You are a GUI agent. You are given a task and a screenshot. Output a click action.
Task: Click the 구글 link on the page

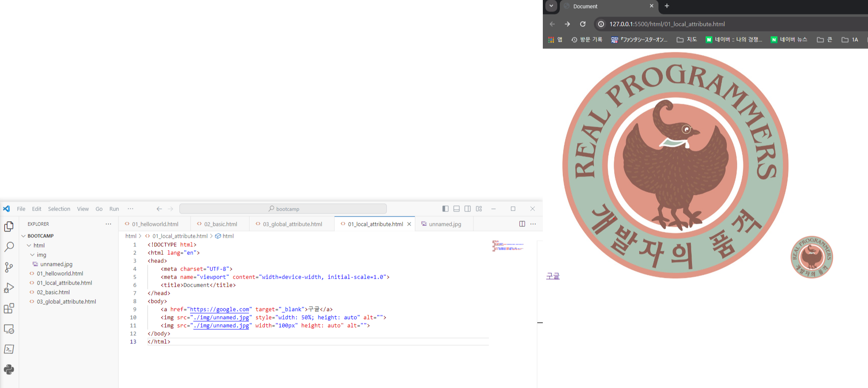(553, 276)
